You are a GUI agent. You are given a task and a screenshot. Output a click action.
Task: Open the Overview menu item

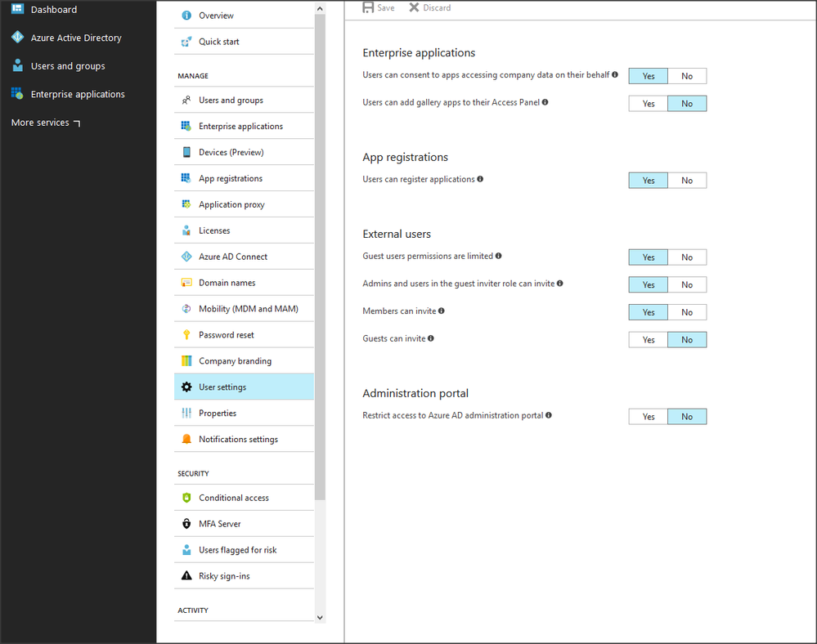[244, 16]
